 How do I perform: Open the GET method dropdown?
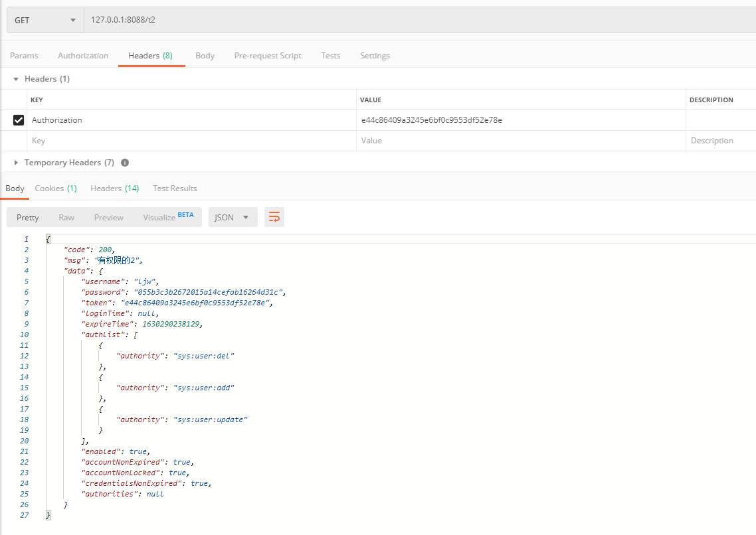[x=45, y=20]
